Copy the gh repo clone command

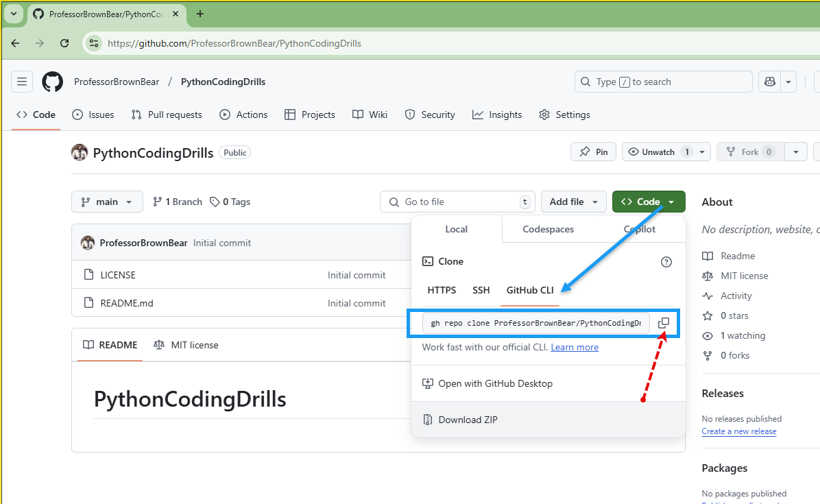click(x=664, y=323)
